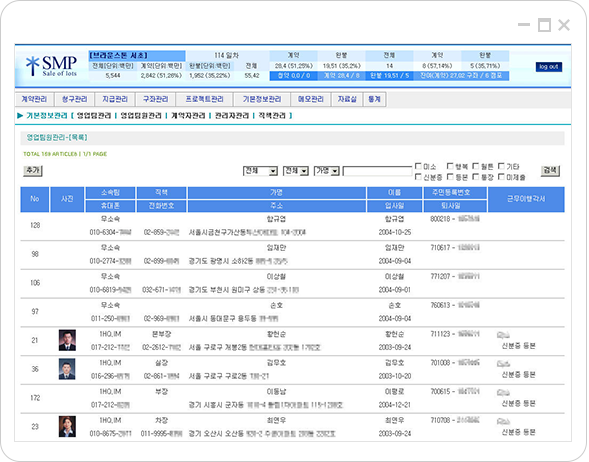Viewport: 589px width, 462px height.
Task: Click the 검색 search button
Action: [x=550, y=171]
